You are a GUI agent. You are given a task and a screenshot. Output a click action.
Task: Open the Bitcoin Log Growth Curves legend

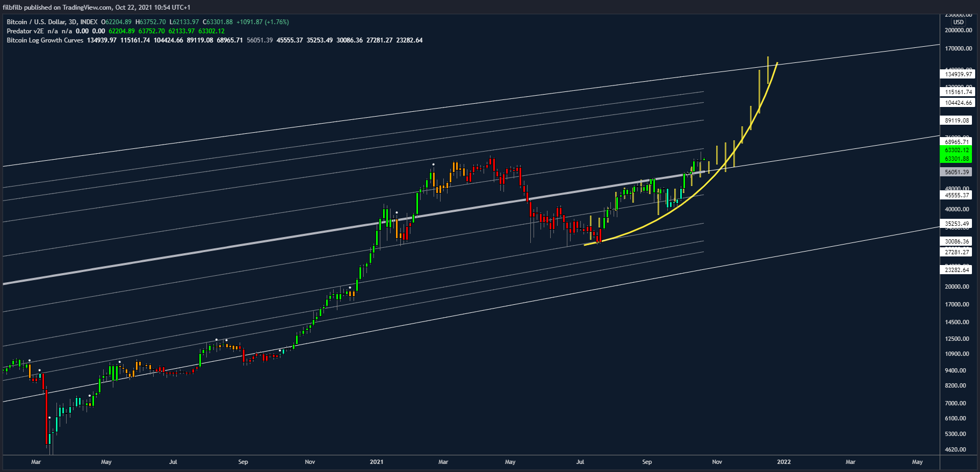click(x=45, y=40)
